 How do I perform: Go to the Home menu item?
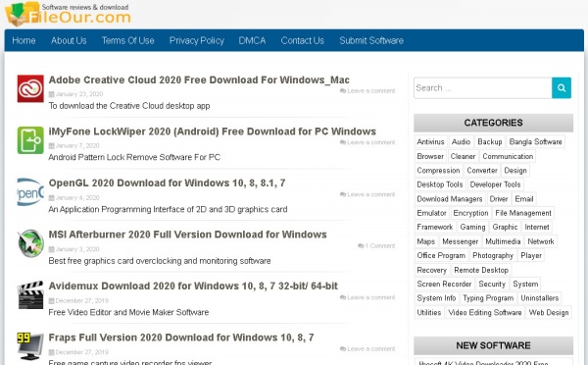(24, 40)
